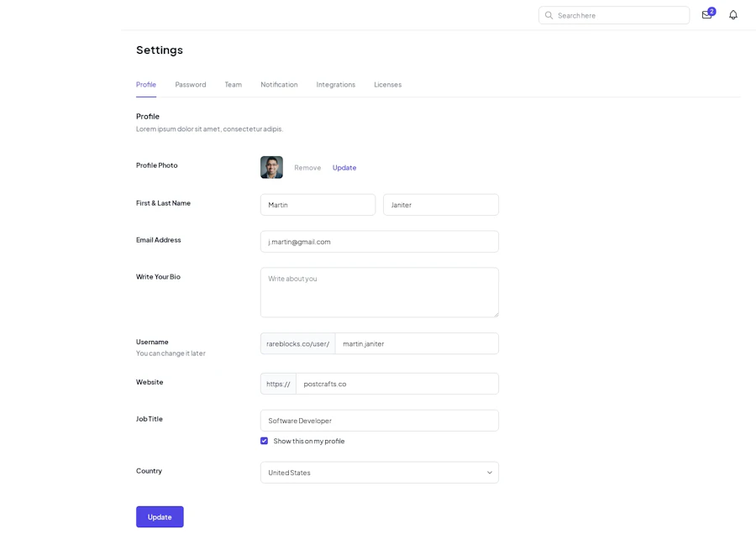Click the profile photo thumbnail
The height and width of the screenshot is (539, 756).
coord(271,167)
